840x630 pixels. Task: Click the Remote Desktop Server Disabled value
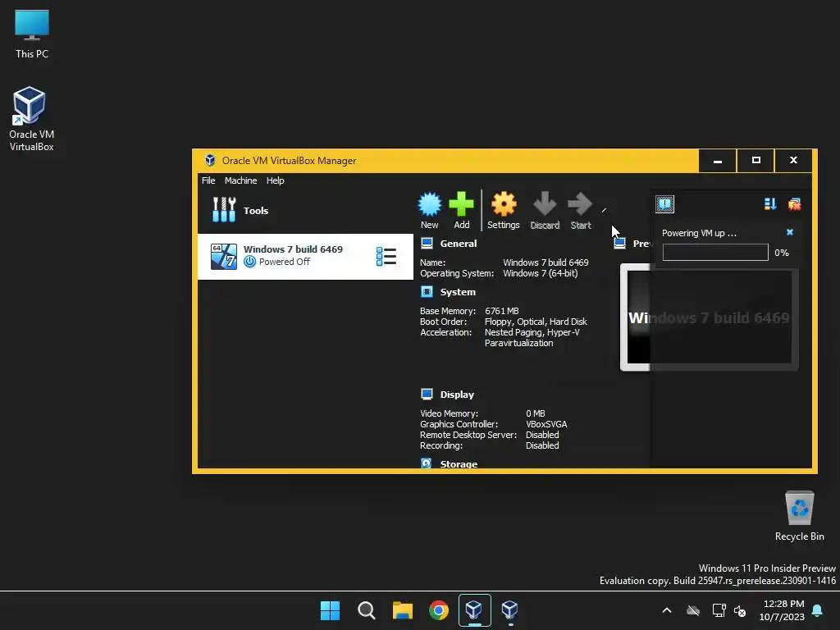[x=542, y=435]
